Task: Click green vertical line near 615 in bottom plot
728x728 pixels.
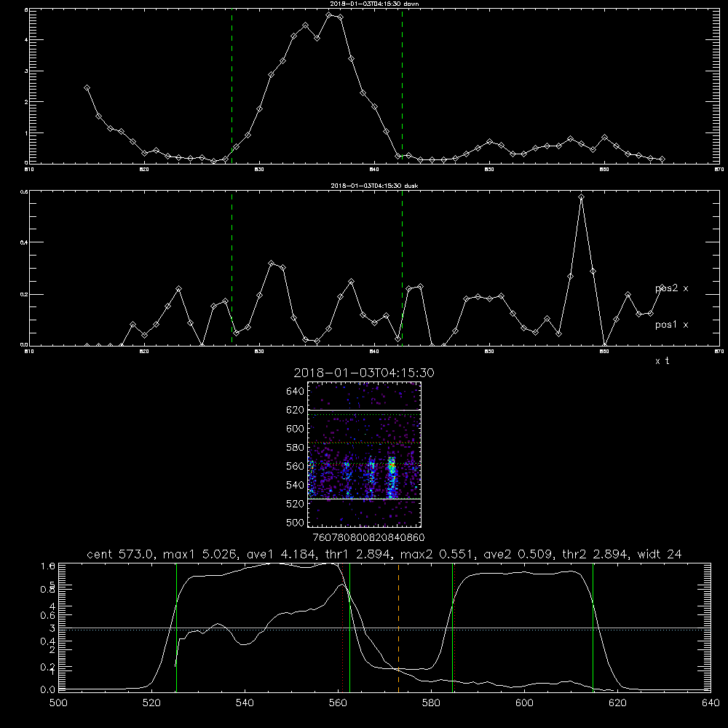Action: (593, 628)
